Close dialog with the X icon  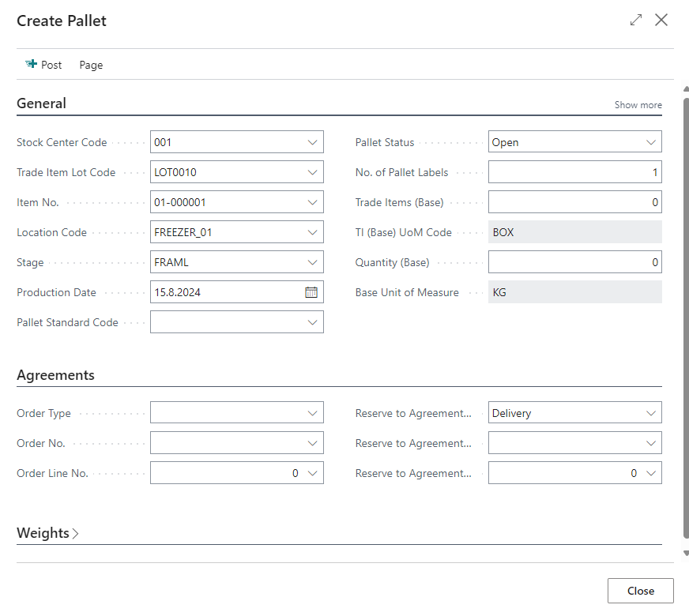661,21
